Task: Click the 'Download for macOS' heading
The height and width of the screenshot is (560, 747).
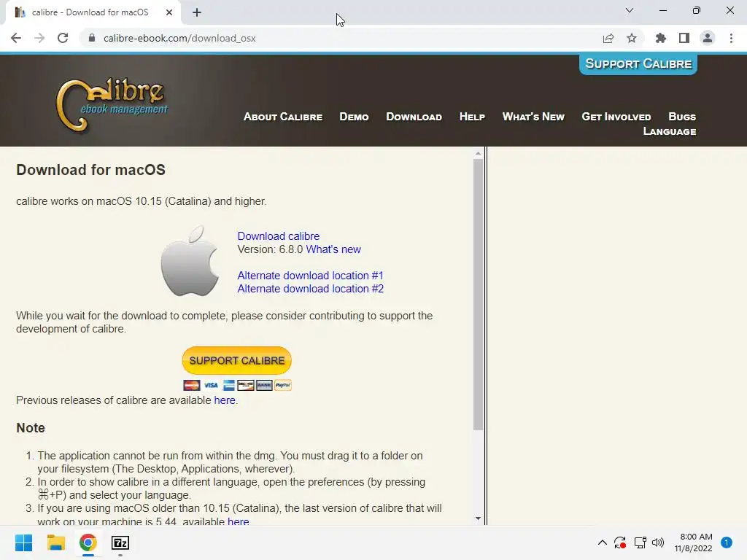Action: coord(90,170)
